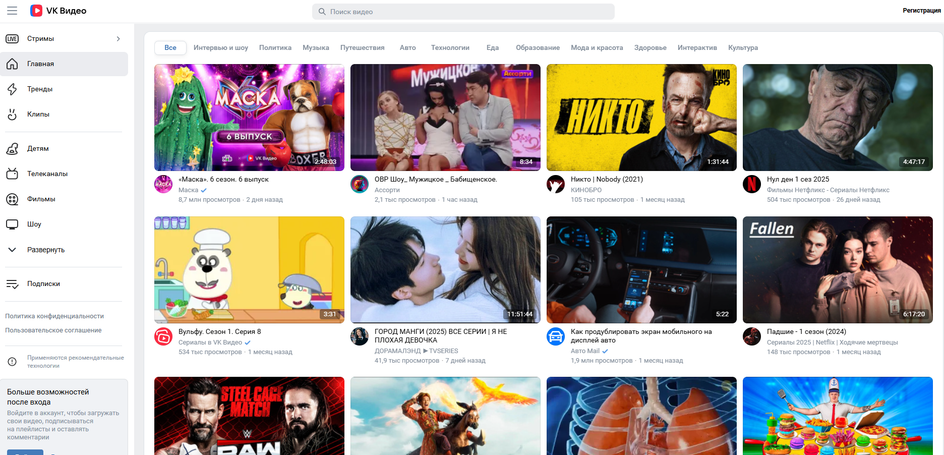Select the Технологии tab
944x455 pixels.
(450, 48)
